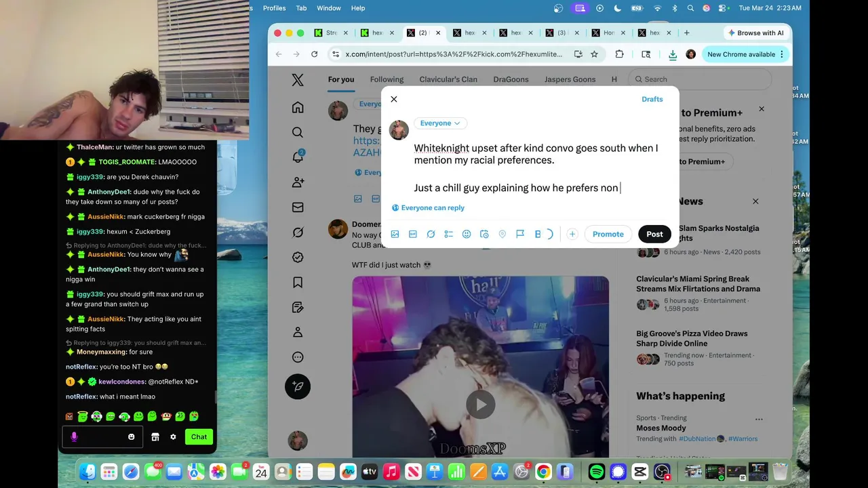Change reply setting Everyone can reply
The image size is (868, 488).
[428, 208]
